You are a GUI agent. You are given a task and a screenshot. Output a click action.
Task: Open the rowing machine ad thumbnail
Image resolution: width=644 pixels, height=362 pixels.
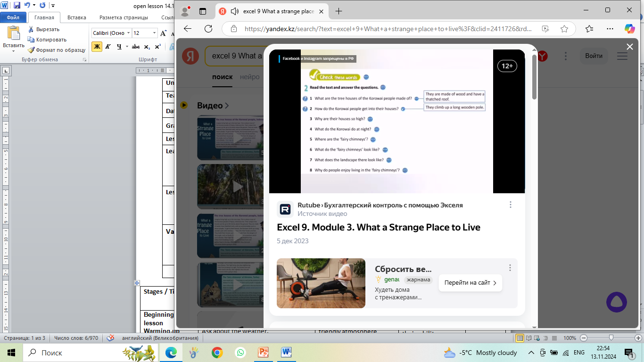(x=321, y=283)
